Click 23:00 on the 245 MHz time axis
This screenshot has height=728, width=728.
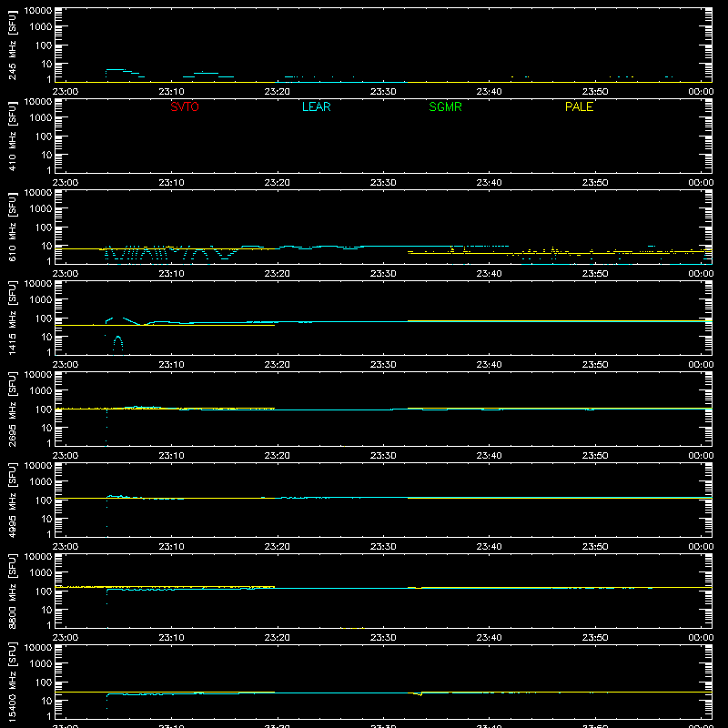(65, 92)
